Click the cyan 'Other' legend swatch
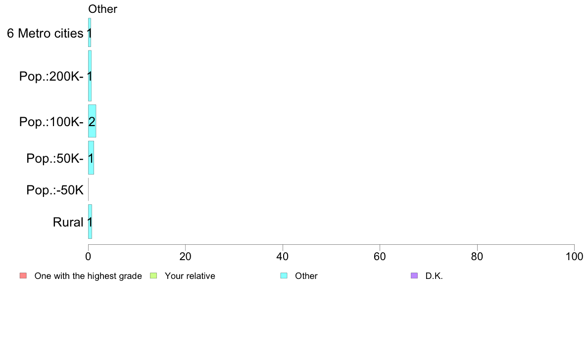This screenshot has width=588, height=364. point(284,276)
